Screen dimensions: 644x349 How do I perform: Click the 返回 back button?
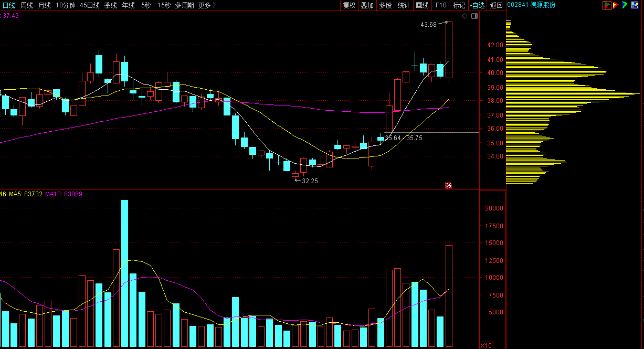[x=496, y=5]
